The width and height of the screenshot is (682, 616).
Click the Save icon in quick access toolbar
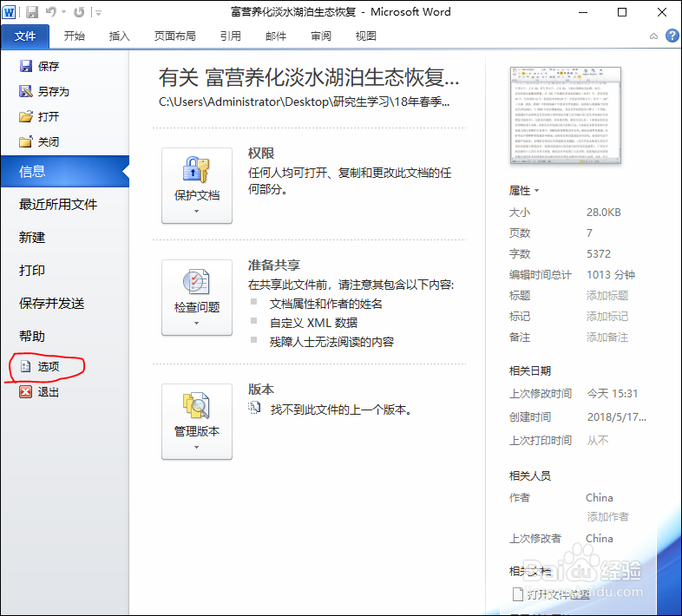[x=32, y=12]
